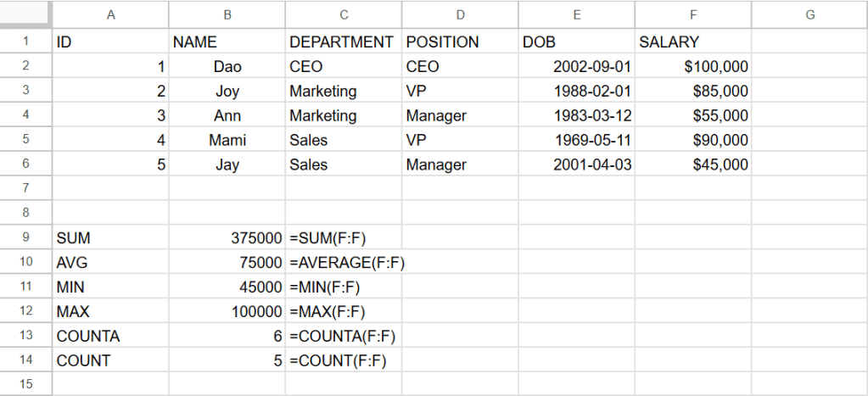Click the SALARY header cell
868x396 pixels.
click(692, 42)
